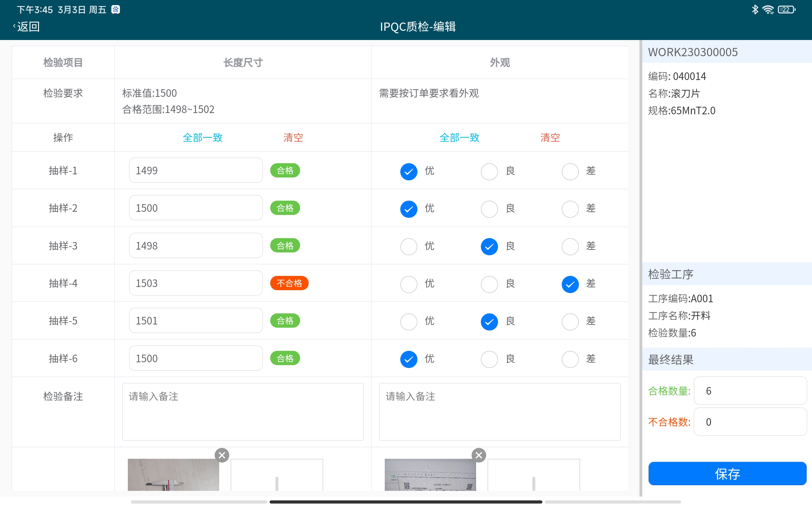Select 良 for 抽样-2 appearance
Image resolution: width=812 pixels, height=508 pixels.
[x=489, y=209]
